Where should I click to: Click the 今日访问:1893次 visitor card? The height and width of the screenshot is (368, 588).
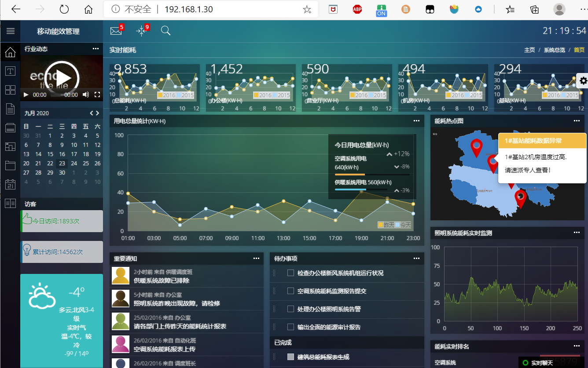click(x=62, y=221)
